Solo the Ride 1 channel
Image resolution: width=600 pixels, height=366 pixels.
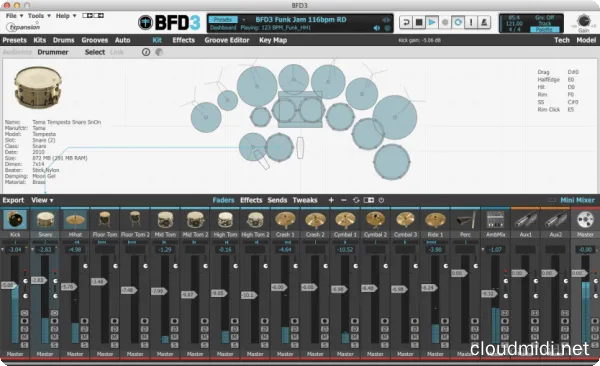[445, 345]
